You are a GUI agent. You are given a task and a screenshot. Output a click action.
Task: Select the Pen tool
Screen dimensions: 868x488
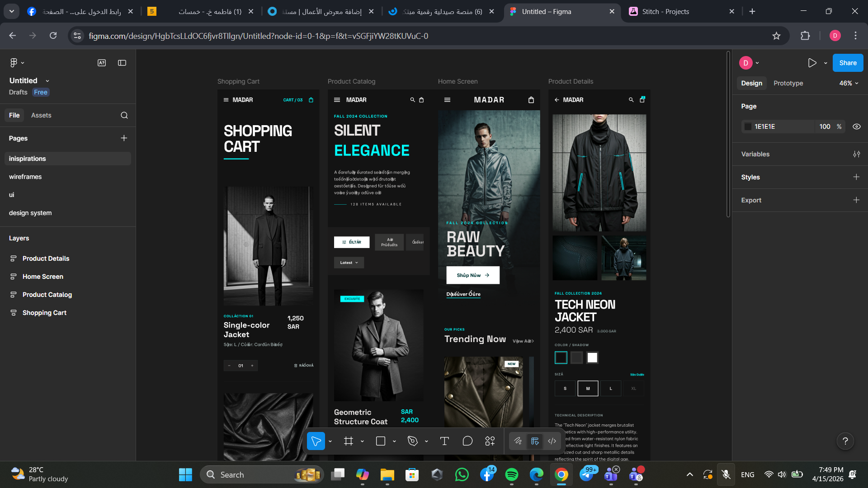[412, 441]
